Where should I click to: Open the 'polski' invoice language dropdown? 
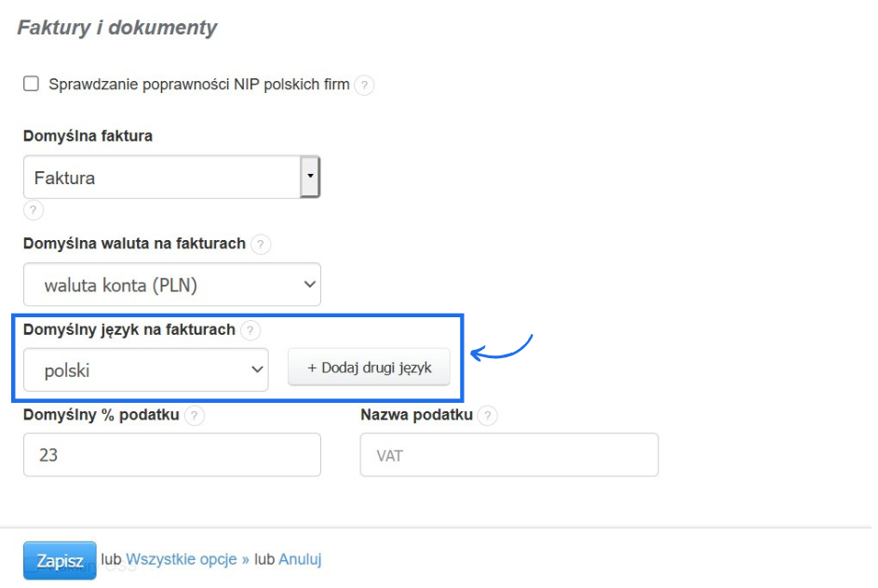[x=146, y=370]
